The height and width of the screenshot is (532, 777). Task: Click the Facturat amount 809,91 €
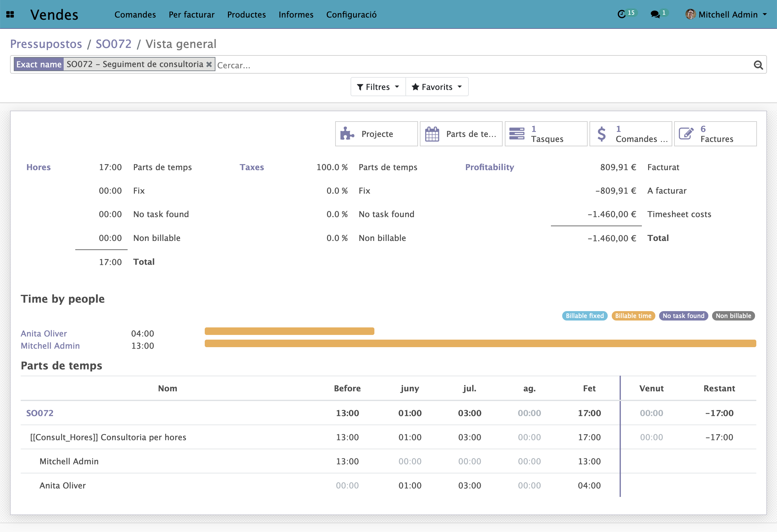coord(618,167)
